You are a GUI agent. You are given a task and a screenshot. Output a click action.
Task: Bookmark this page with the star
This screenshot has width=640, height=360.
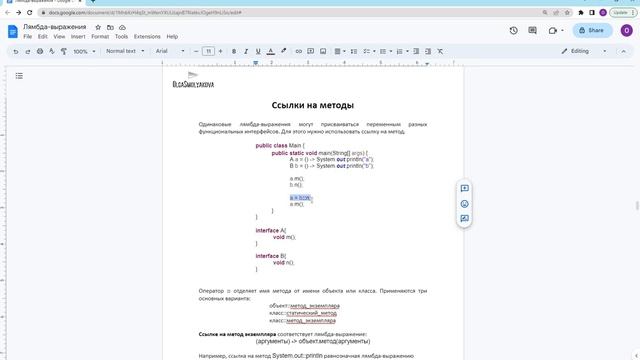567,13
